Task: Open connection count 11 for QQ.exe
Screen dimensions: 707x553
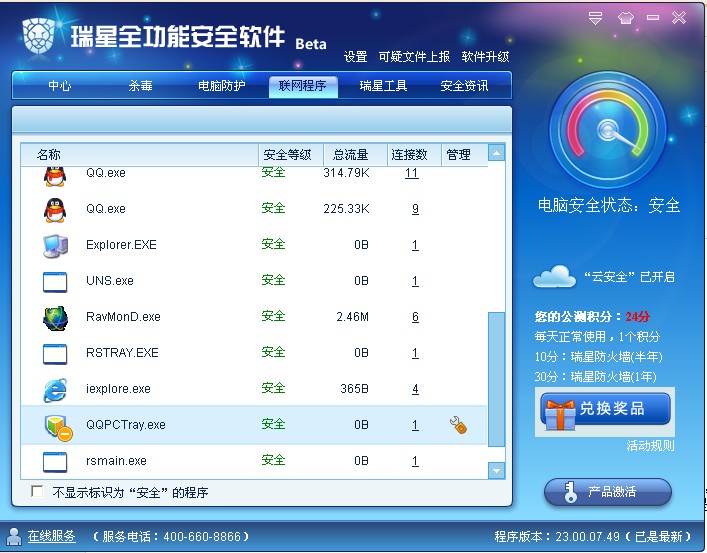Action: pyautogui.click(x=412, y=173)
